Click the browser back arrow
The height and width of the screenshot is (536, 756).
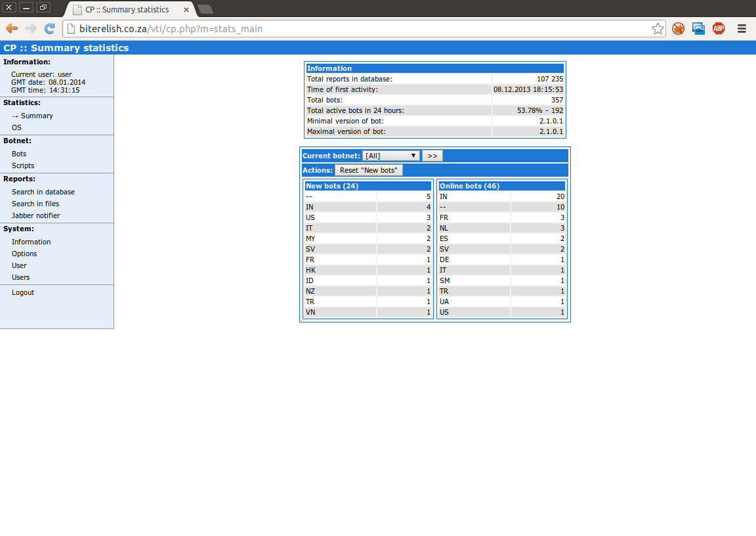click(x=12, y=29)
